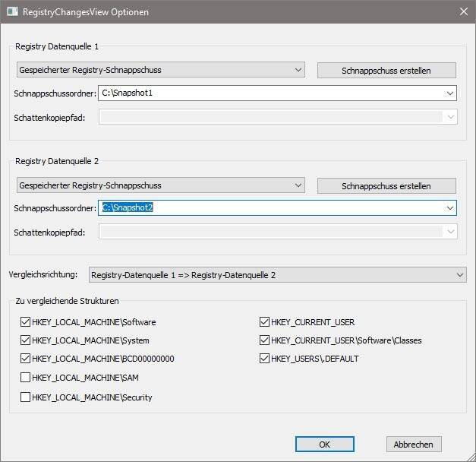Close the Optionen dialog window
This screenshot has height=462, width=476.
pyautogui.click(x=462, y=12)
